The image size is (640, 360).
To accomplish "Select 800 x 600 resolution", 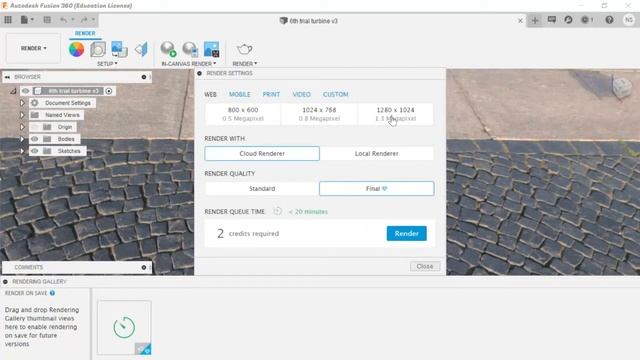I will [243, 114].
